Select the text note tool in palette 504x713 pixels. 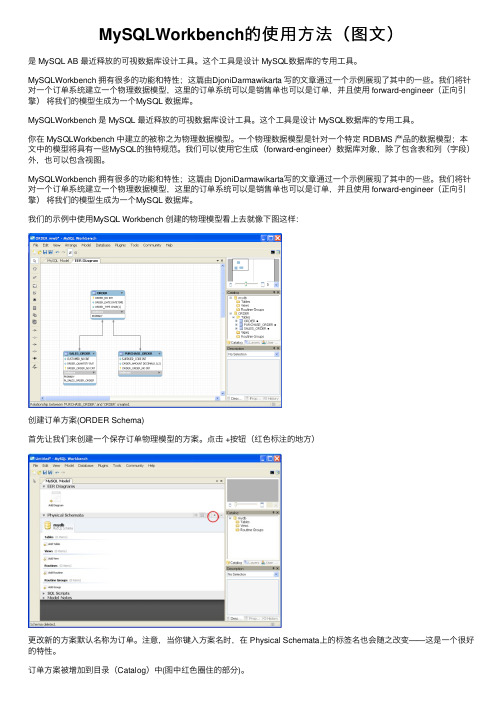(35, 293)
